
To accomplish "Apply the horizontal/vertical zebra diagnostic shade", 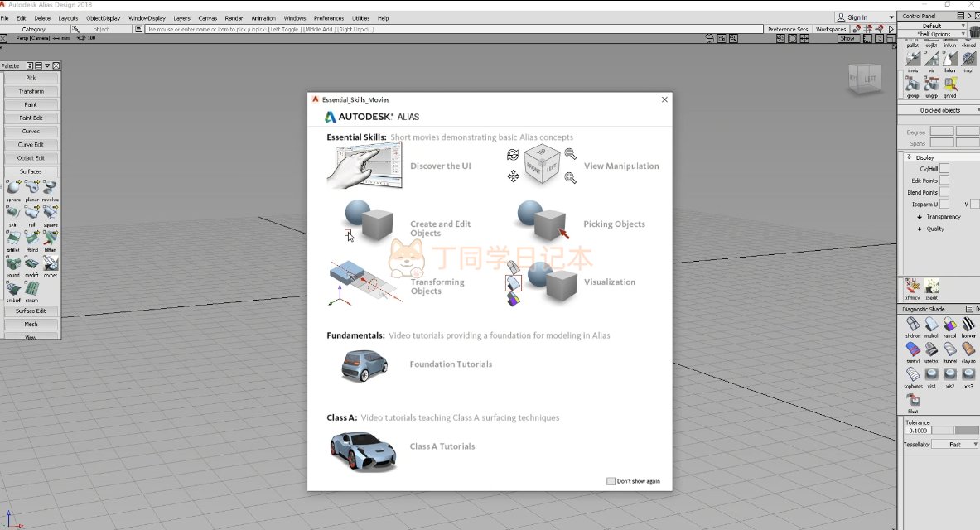I will (968, 325).
